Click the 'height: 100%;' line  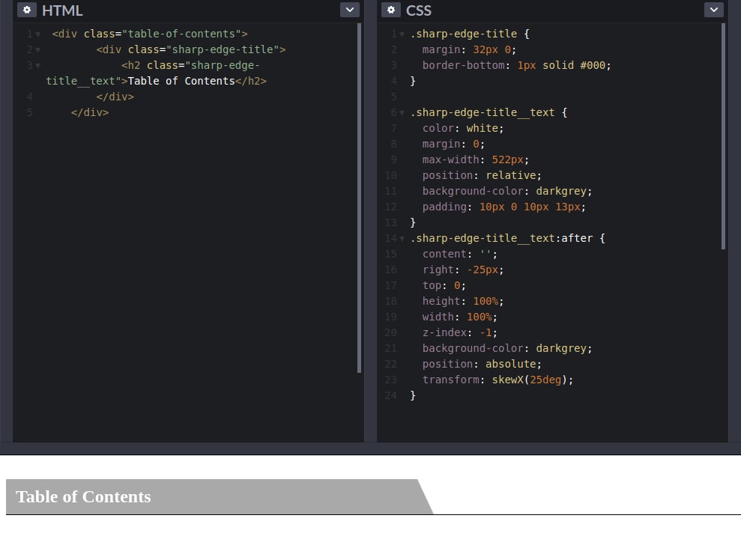[462, 301]
